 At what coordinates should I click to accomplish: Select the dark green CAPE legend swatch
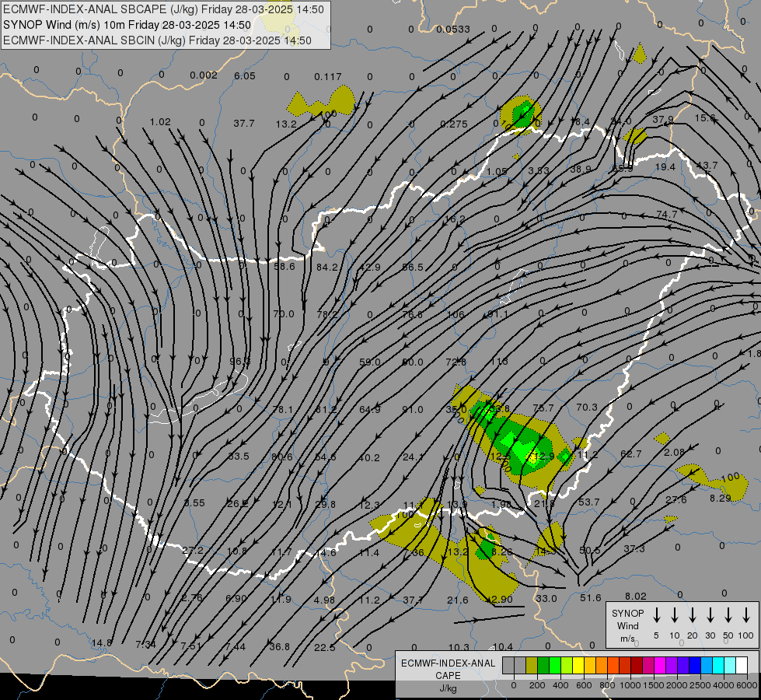pos(543,666)
